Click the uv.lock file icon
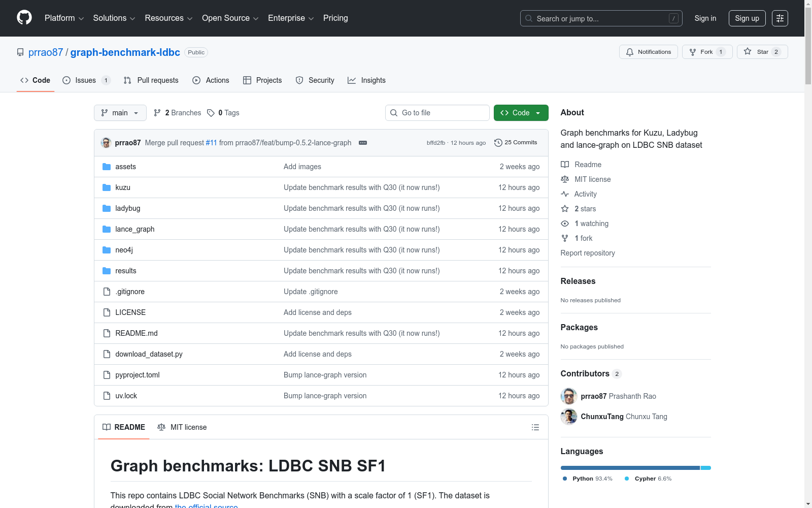The image size is (812, 508). 107,396
